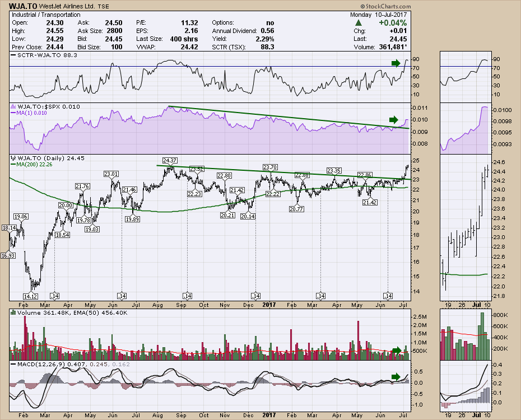Click the 23.01 high price label

pos(111,174)
